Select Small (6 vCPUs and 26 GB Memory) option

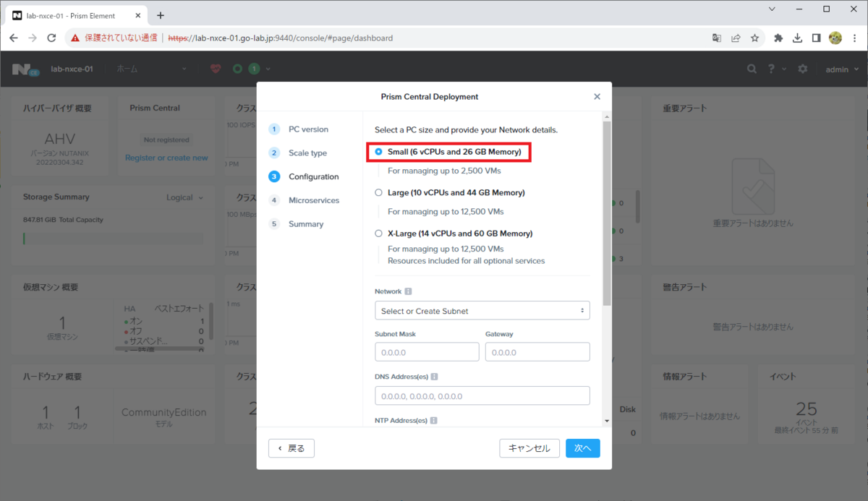coord(378,152)
